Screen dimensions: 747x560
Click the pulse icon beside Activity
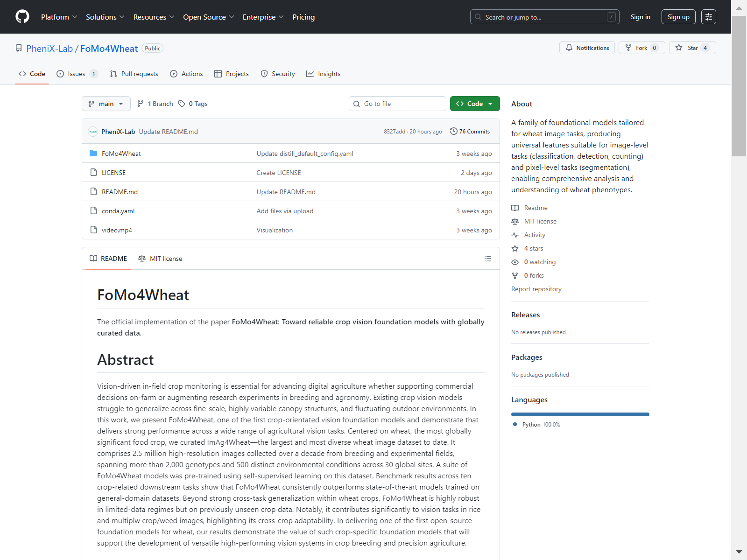click(515, 235)
